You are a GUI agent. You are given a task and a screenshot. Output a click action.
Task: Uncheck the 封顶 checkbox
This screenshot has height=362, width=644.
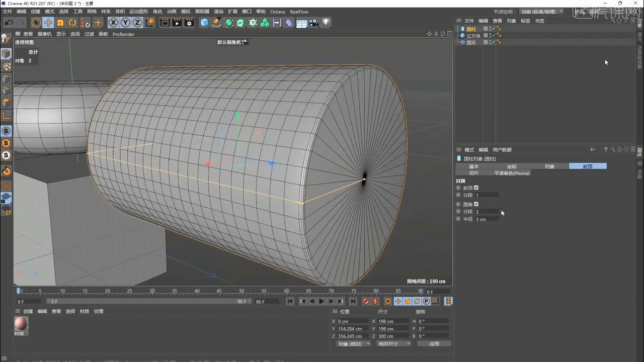click(x=476, y=188)
